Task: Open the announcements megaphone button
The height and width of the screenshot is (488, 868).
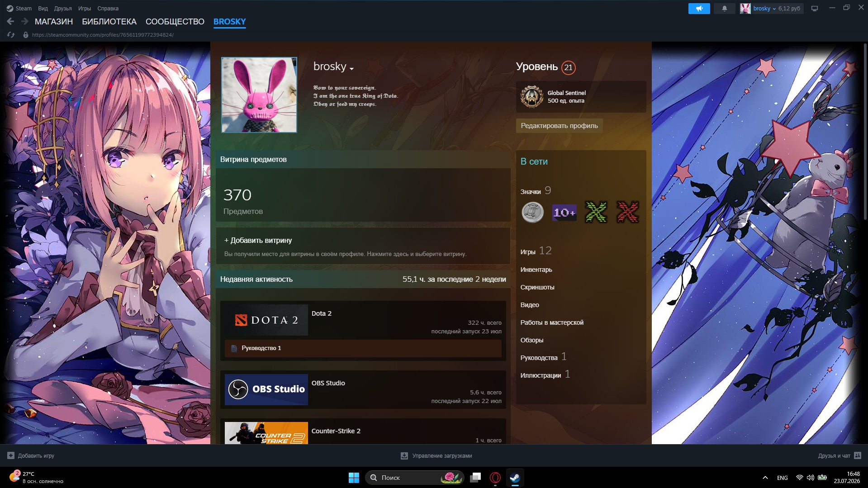Action: [699, 9]
